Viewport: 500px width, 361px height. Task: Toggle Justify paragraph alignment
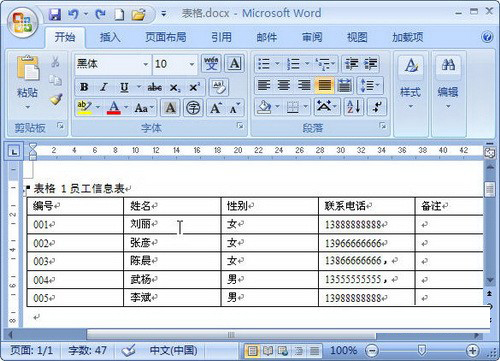324,85
